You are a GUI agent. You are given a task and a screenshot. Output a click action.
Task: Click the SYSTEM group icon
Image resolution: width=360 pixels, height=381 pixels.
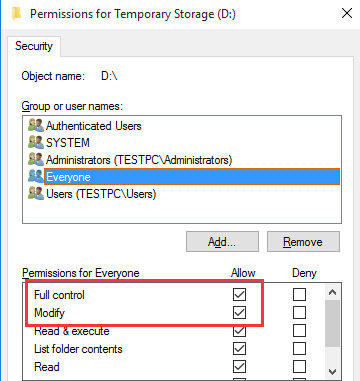[36, 143]
